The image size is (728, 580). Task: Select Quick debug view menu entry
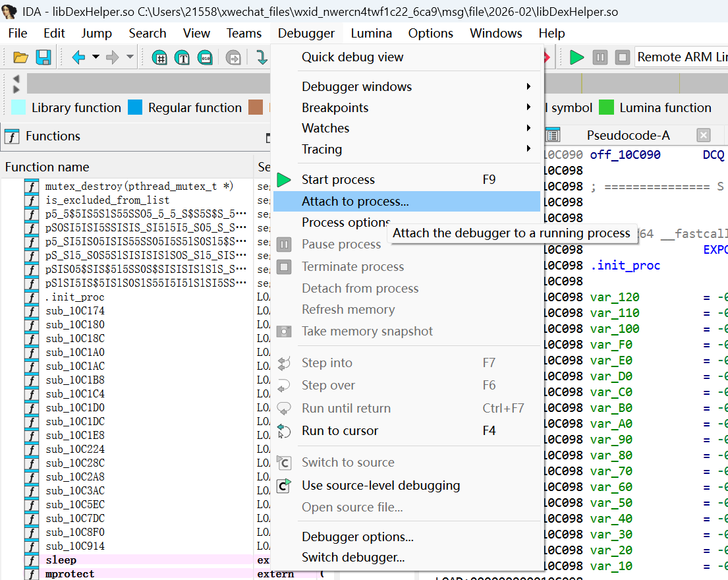click(406, 57)
